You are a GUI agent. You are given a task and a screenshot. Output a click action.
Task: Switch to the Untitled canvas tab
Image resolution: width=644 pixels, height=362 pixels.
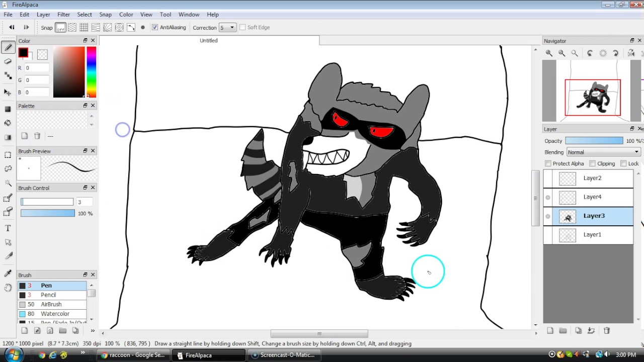pyautogui.click(x=209, y=40)
